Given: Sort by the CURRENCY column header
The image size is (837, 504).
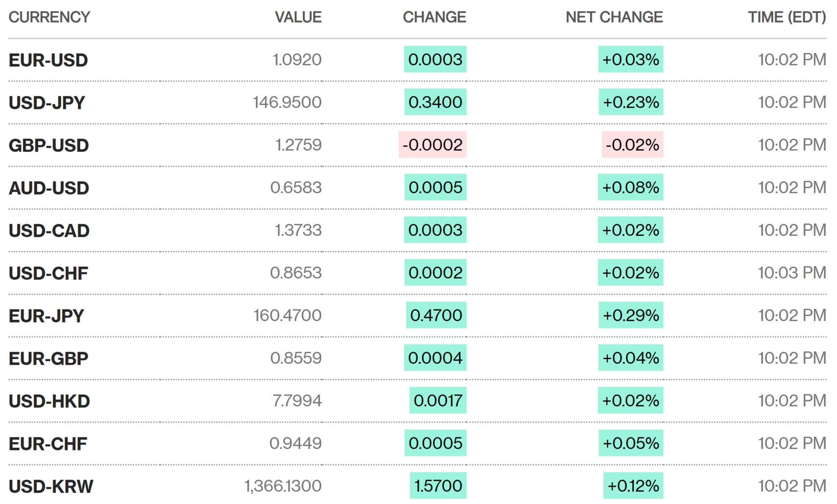Looking at the screenshot, I should tap(49, 17).
